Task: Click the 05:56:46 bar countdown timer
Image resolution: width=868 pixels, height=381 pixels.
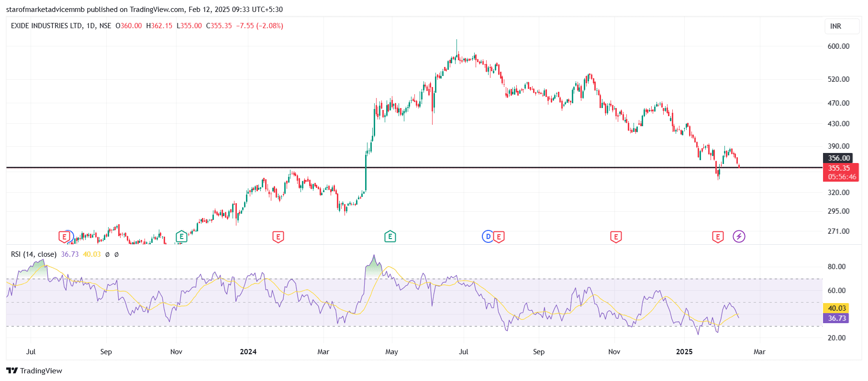Action: pyautogui.click(x=842, y=177)
